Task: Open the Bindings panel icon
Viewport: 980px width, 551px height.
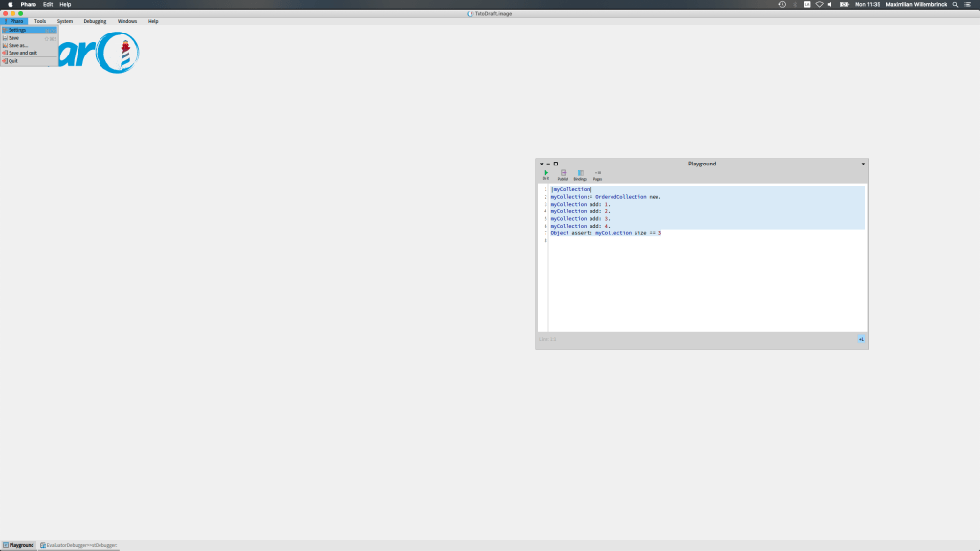Action: [x=580, y=174]
